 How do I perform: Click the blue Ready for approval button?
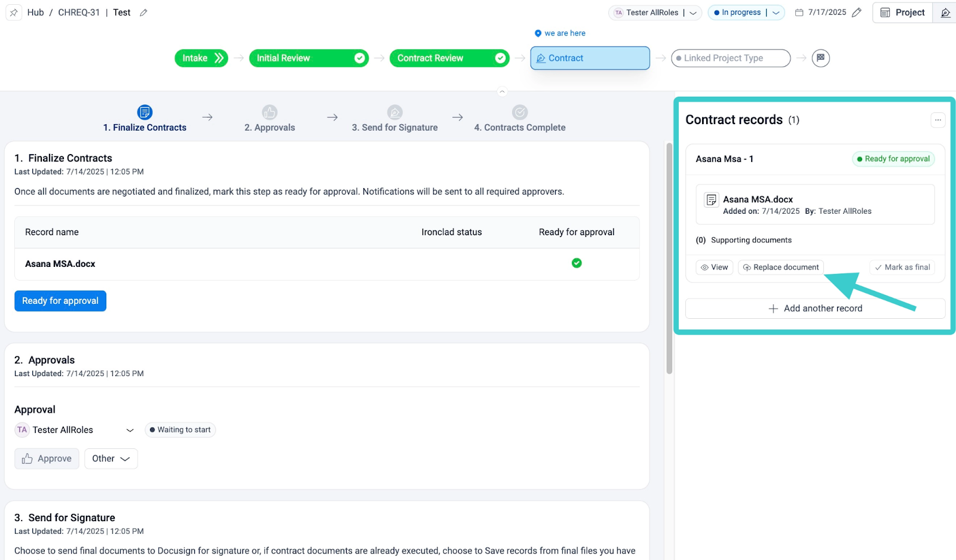pos(60,301)
